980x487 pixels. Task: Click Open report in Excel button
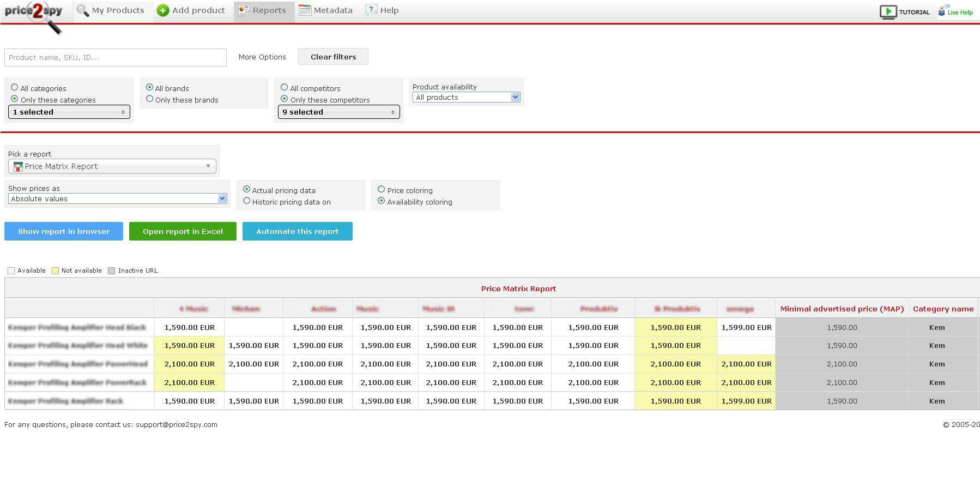pos(183,231)
